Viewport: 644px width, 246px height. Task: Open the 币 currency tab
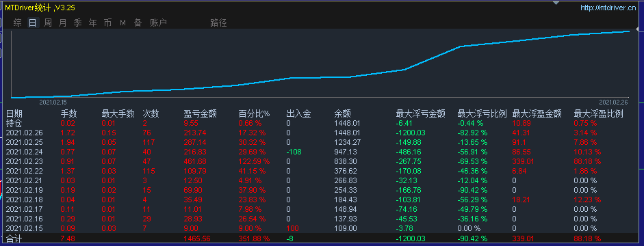tap(107, 23)
